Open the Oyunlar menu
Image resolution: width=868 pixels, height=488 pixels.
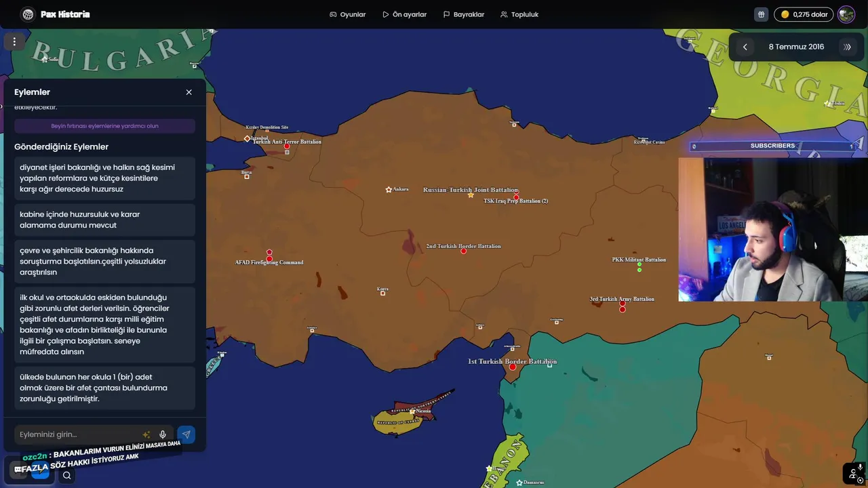pos(348,14)
